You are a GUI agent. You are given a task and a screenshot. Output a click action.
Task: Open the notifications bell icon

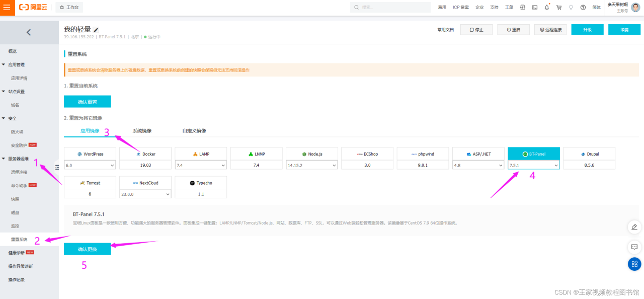pos(547,7)
